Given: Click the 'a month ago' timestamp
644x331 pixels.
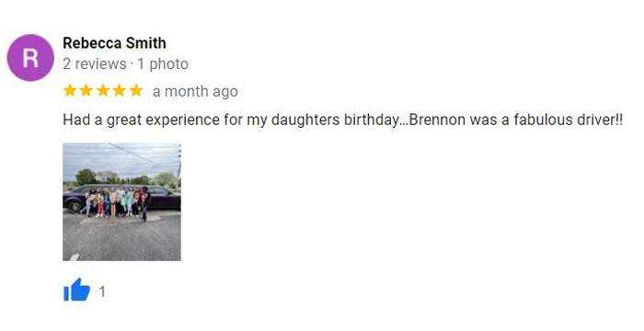Looking at the screenshot, I should pyautogui.click(x=195, y=91).
